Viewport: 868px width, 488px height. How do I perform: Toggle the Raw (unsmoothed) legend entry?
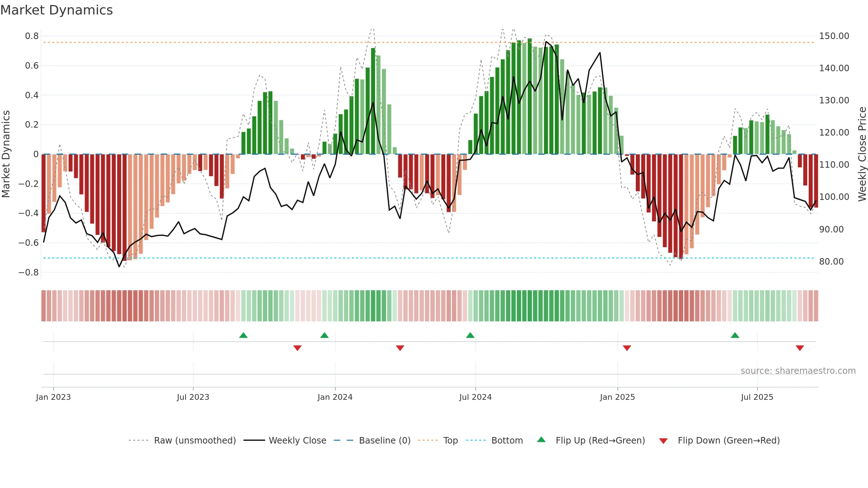(182, 440)
